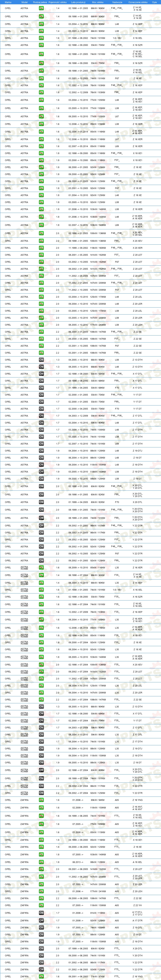
Task: Click PB fuel icon in Astra X 16 XEL row
Action: 41,38
